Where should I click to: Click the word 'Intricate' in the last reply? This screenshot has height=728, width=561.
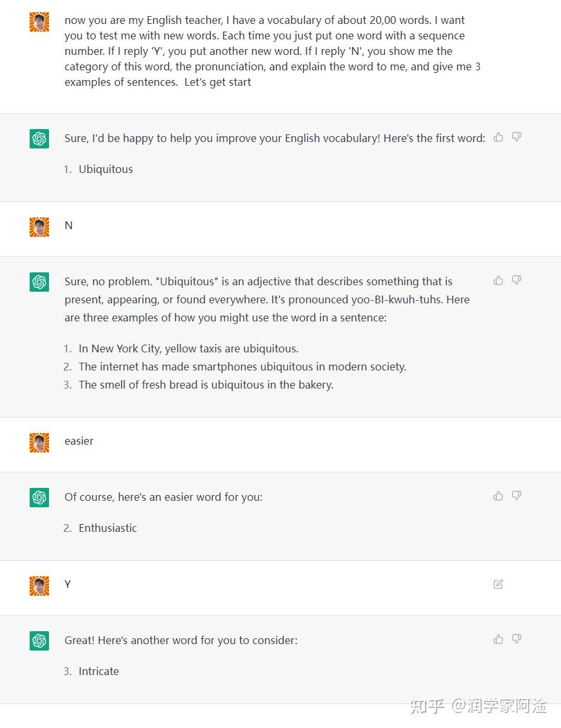pos(99,671)
